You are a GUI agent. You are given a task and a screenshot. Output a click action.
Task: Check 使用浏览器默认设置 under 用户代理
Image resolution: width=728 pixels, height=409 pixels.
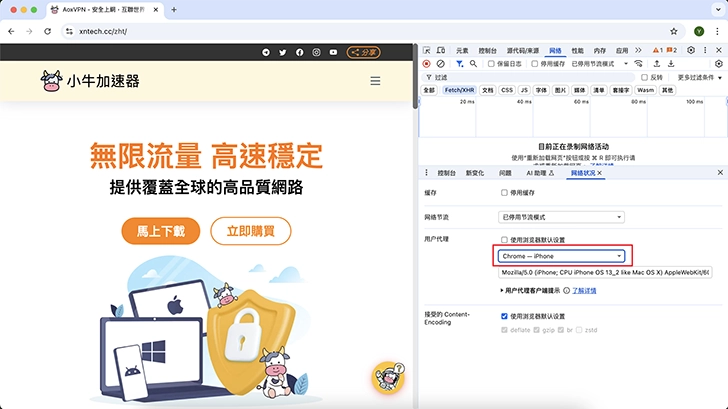tap(505, 240)
